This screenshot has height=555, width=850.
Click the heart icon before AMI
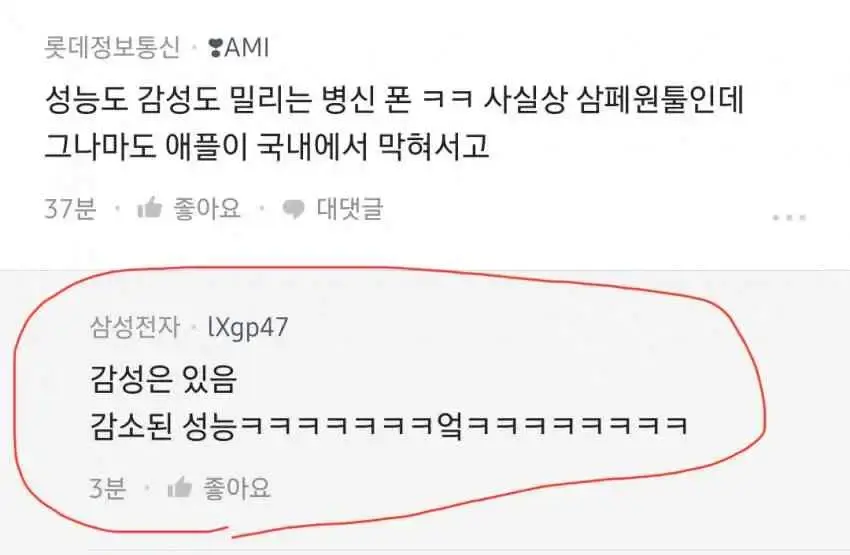[x=216, y=49]
